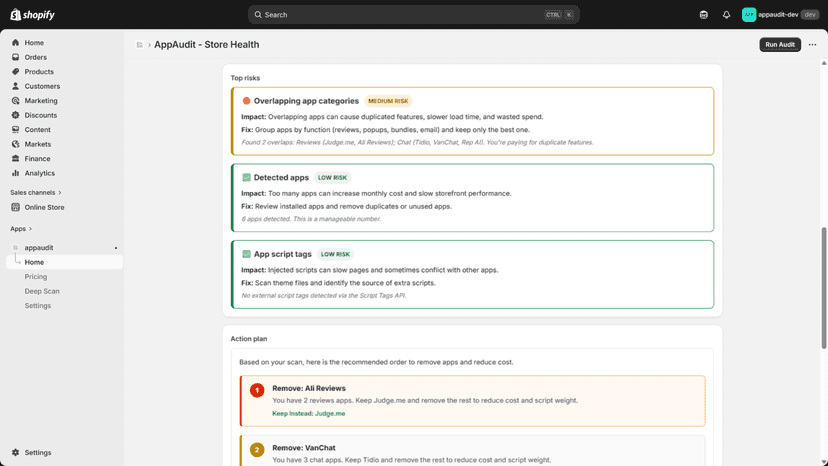Open the Orders icon in sidebar
Viewport: 828px width, 466px height.
coord(15,57)
